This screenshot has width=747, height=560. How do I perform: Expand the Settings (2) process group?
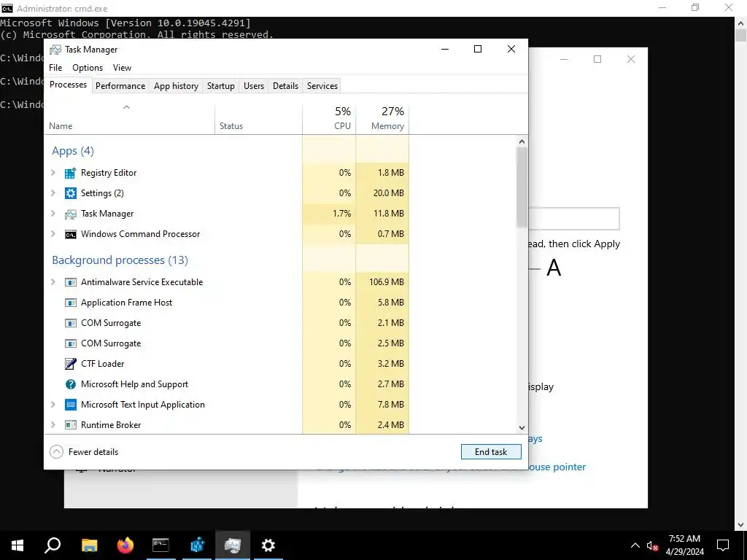53,193
